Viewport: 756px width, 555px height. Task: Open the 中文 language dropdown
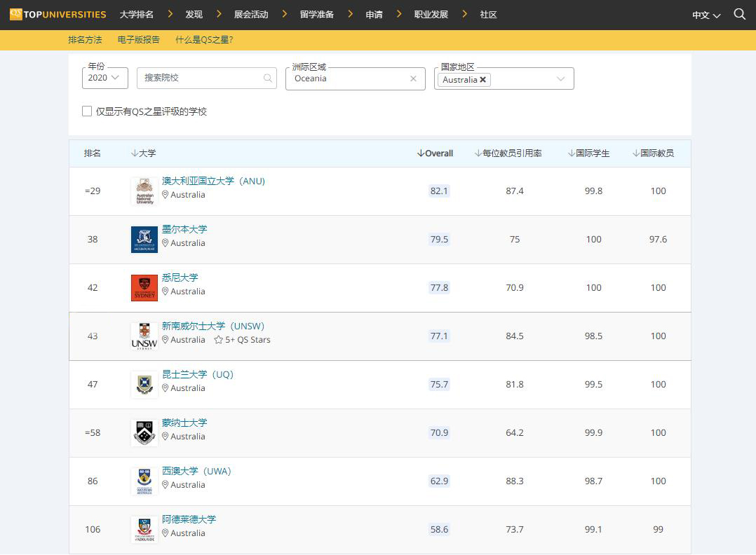[x=706, y=14]
